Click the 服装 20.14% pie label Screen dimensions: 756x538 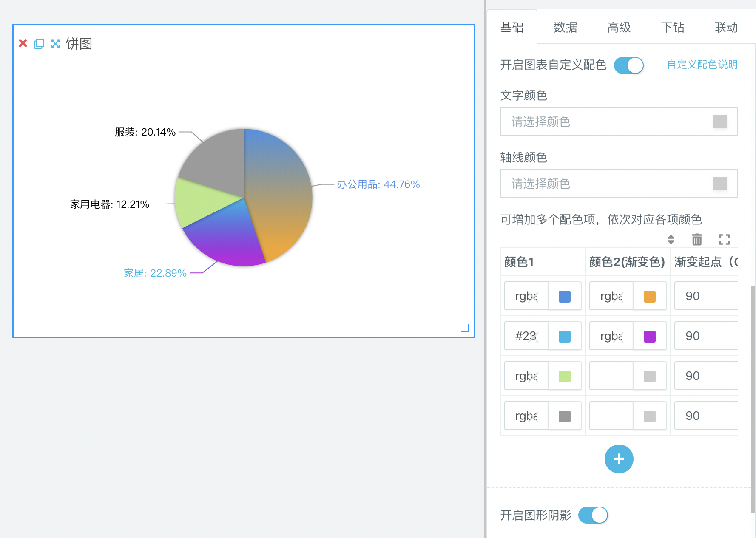(145, 132)
